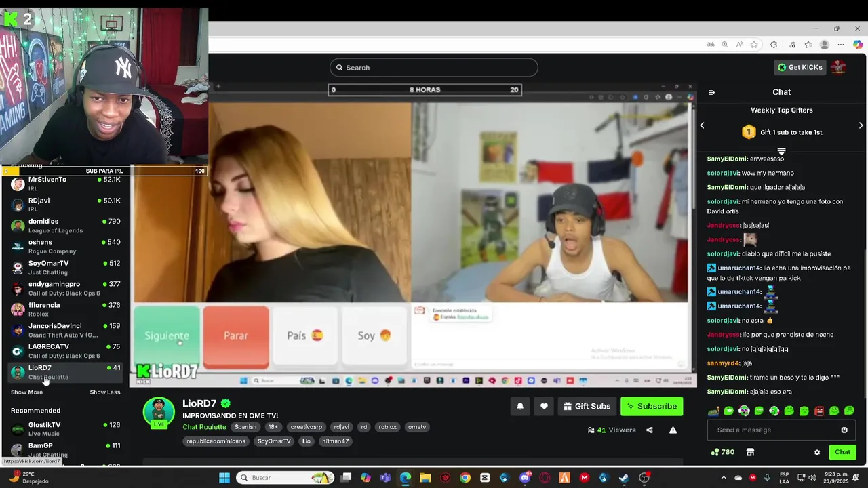Viewport: 868px width, 488px height.
Task: Click the Kick search field
Action: (434, 68)
